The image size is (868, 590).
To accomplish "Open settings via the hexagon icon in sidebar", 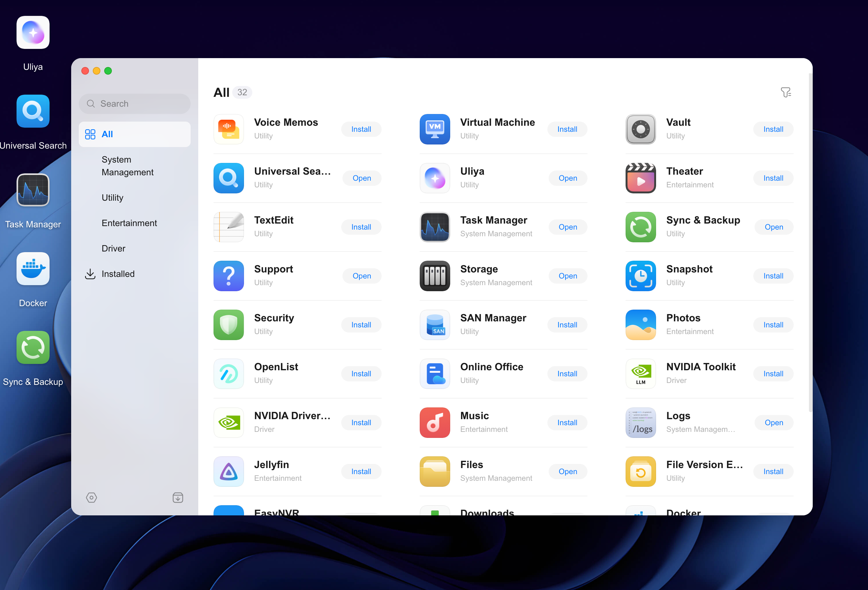I will click(92, 498).
